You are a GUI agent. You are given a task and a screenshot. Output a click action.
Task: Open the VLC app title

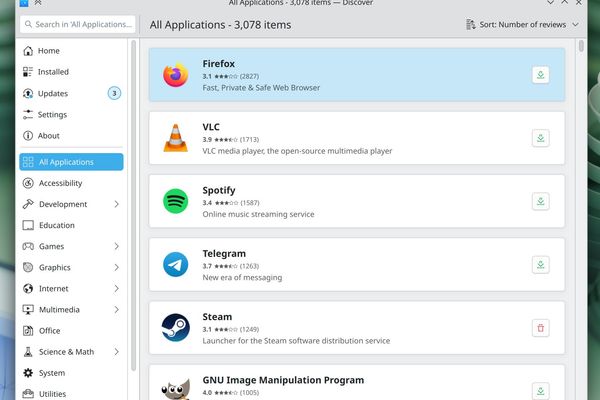coord(211,127)
